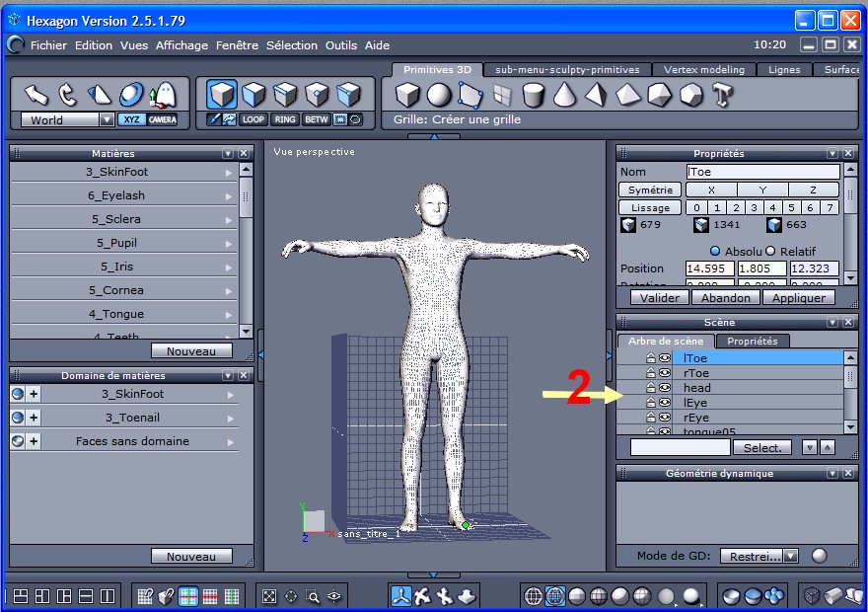Click the Symétrie button
Screen dimensions: 868x612
tap(650, 190)
